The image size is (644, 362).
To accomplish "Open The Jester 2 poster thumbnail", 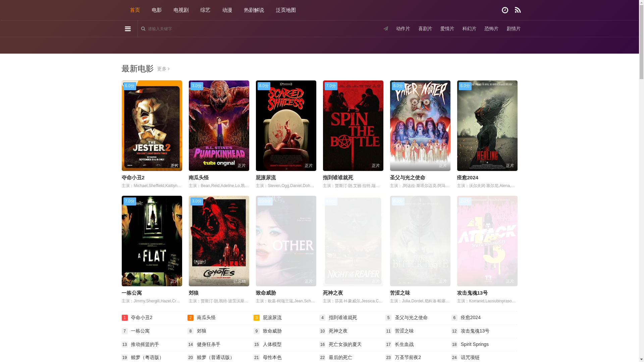I will 152,126.
